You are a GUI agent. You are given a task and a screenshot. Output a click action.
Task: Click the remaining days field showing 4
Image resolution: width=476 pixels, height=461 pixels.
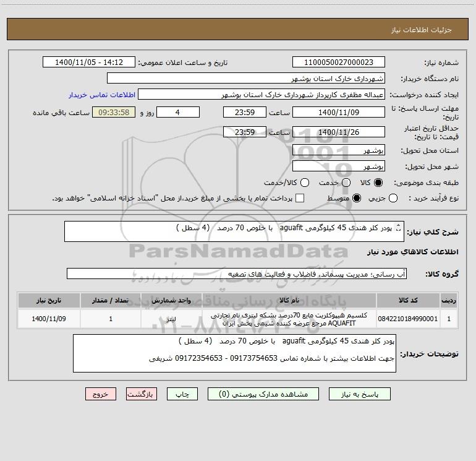[x=178, y=112]
